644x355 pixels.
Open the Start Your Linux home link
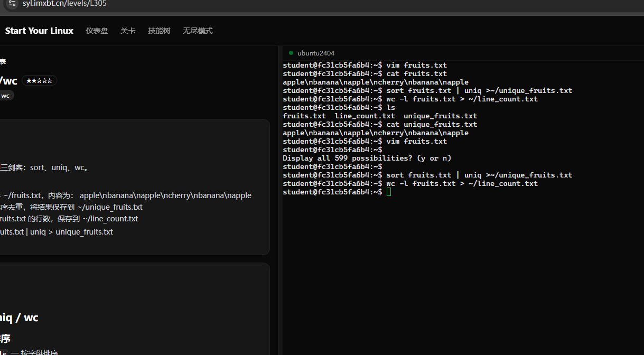tap(39, 31)
